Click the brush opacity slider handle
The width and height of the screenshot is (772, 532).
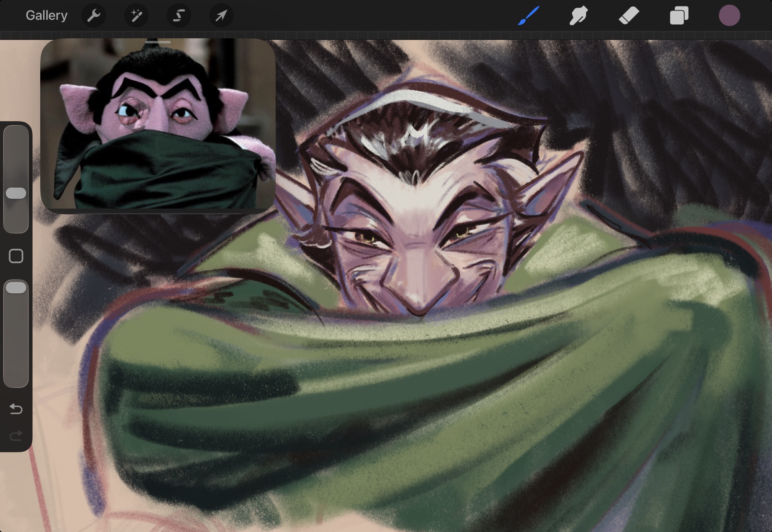tap(16, 288)
